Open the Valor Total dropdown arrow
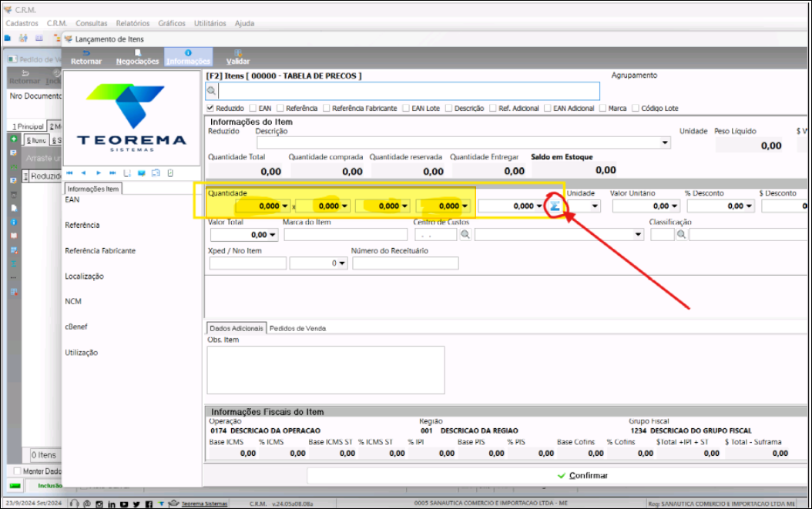812x509 pixels. (273, 235)
